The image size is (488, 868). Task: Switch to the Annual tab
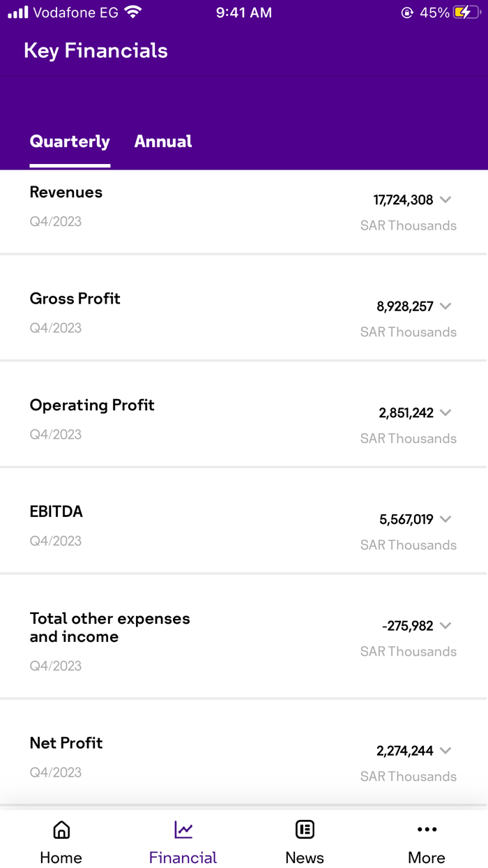[163, 141]
